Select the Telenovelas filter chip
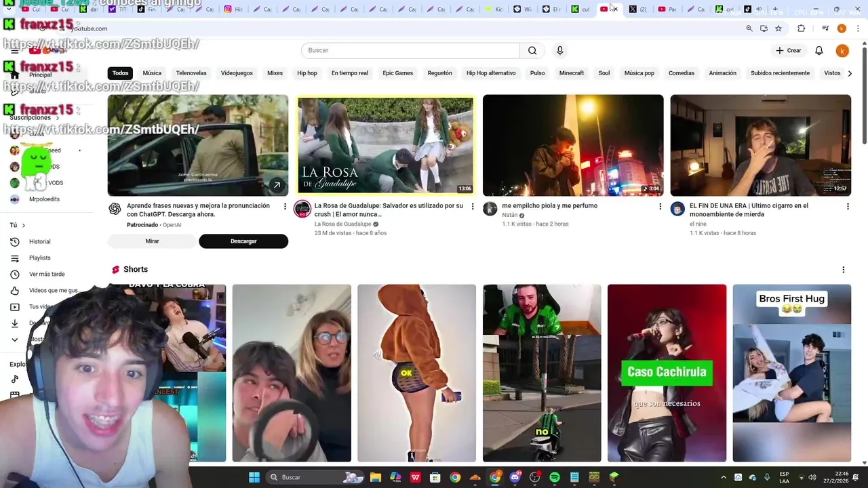Viewport: 868px width, 488px height. (191, 73)
